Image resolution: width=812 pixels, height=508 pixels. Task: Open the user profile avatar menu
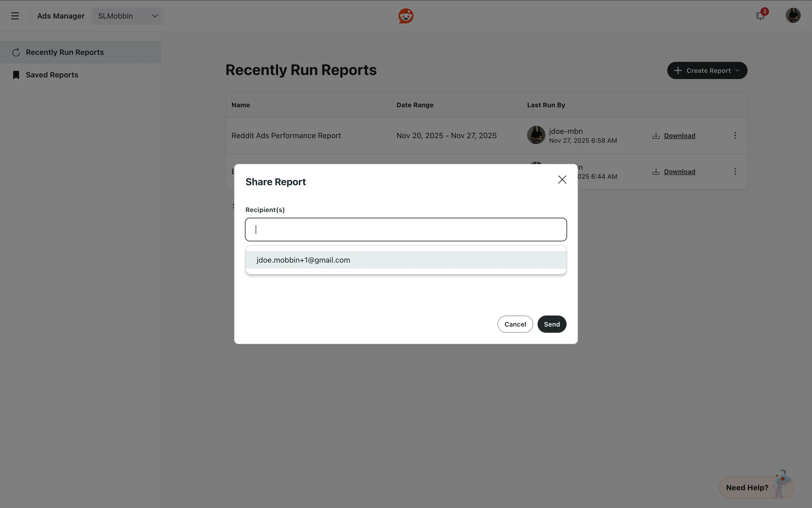point(793,16)
